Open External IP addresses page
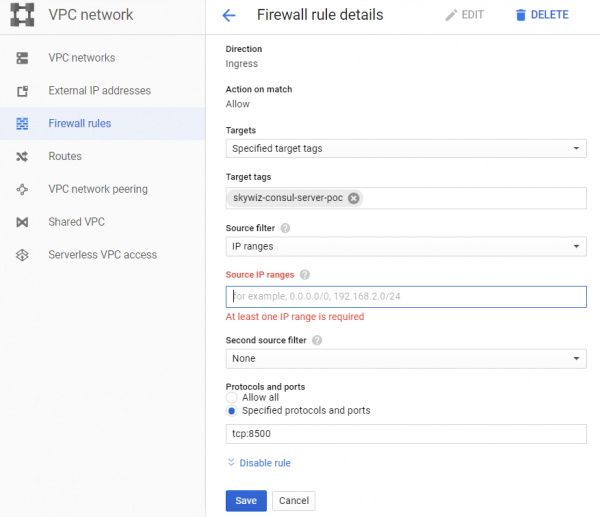Screen dimensions: 600x517 (x=99, y=91)
